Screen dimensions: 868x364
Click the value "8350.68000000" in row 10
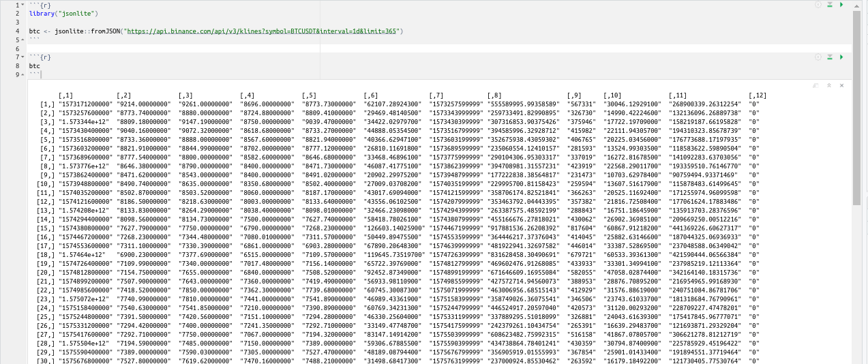(x=267, y=184)
